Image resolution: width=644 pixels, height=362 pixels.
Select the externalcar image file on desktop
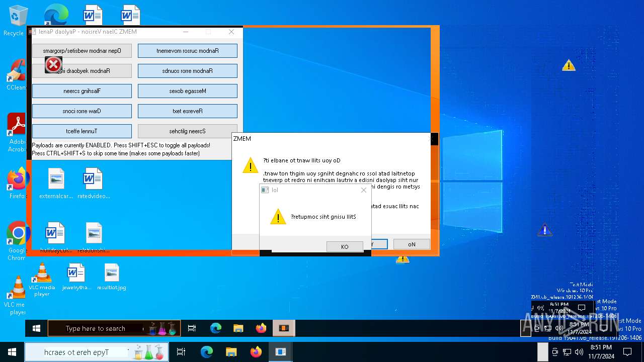point(56,184)
